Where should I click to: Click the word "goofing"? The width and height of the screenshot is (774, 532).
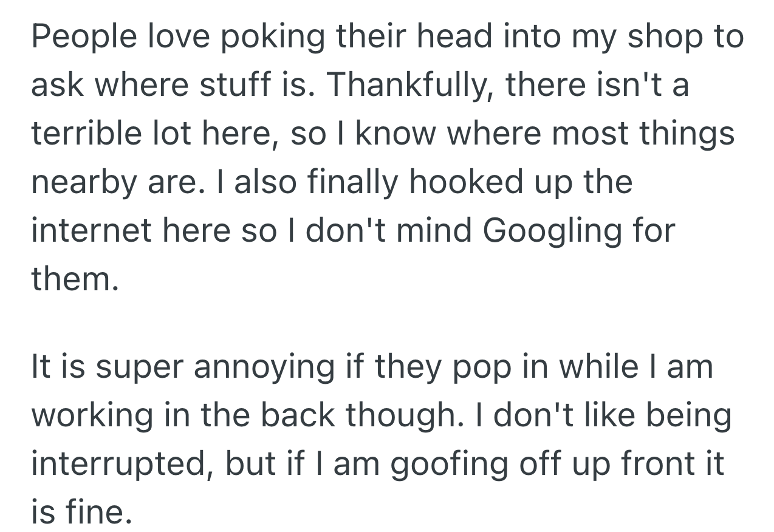(440, 465)
